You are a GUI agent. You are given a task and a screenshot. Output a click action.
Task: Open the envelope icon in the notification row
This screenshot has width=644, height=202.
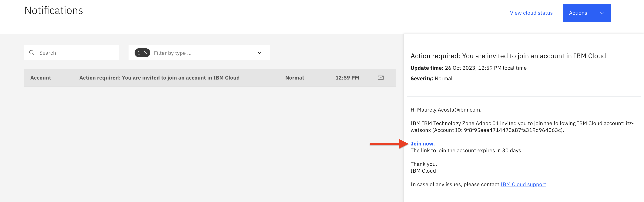[x=381, y=78]
